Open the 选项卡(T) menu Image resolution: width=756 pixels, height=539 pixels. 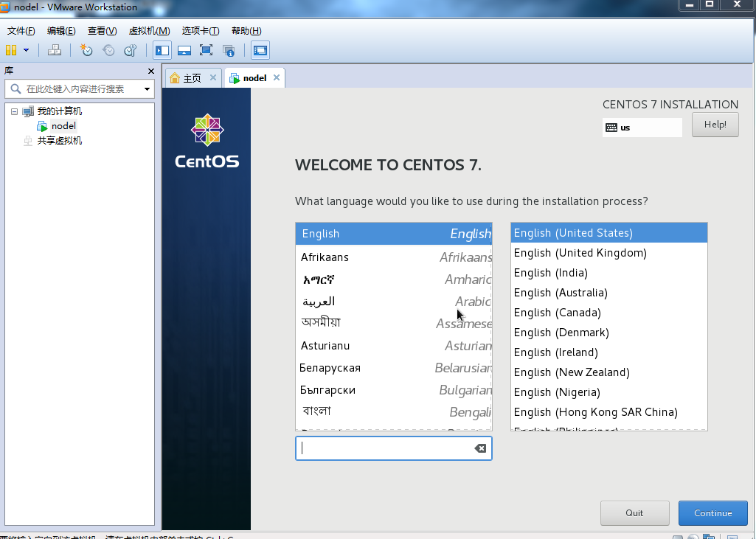pos(201,31)
